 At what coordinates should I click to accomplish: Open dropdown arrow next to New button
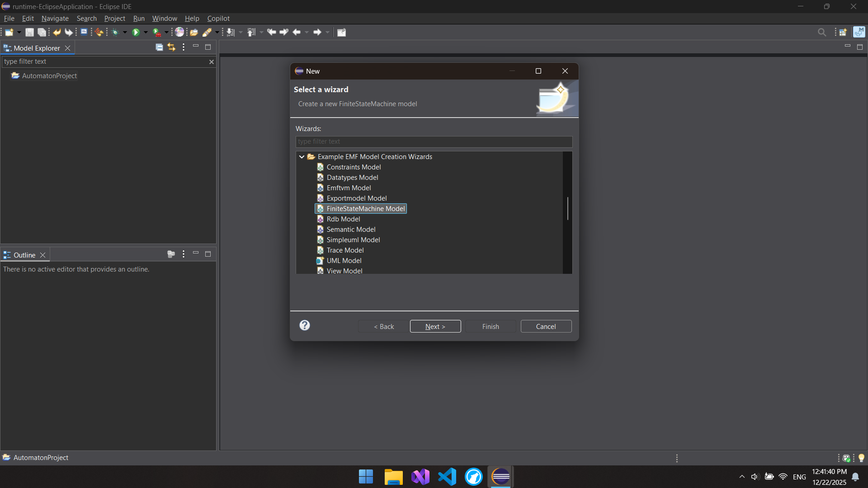[19, 32]
